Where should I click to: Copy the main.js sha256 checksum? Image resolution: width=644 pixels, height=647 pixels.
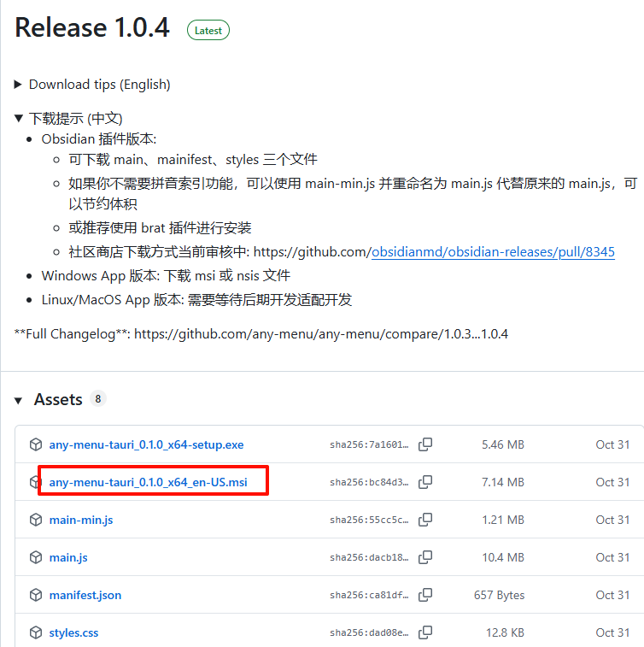tap(425, 557)
